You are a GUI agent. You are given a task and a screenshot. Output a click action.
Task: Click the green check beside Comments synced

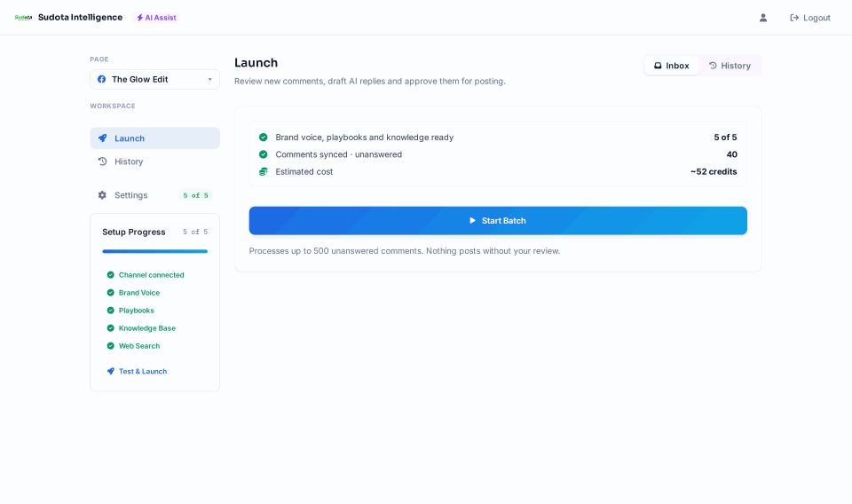[263, 154]
